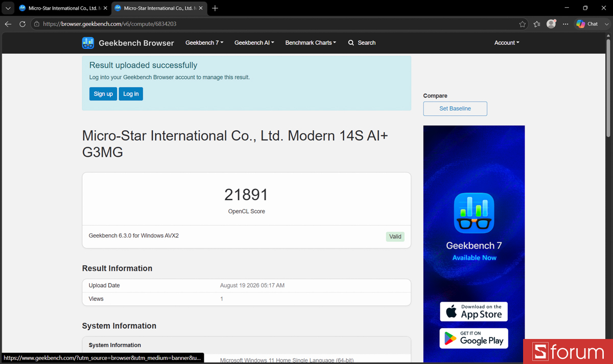Click the Geekbench Browser brand text
This screenshot has height=364, width=613.
136,43
